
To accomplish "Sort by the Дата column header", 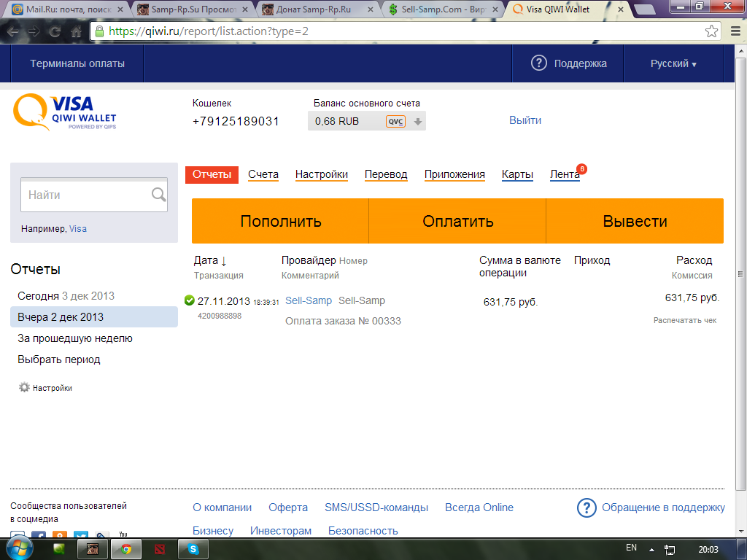I will tap(210, 260).
